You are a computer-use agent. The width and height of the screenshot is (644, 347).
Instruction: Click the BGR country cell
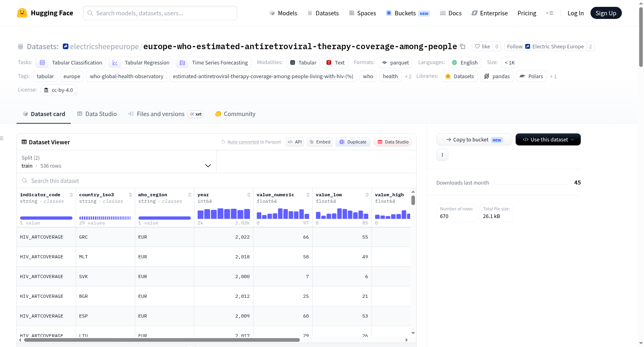coord(105,296)
